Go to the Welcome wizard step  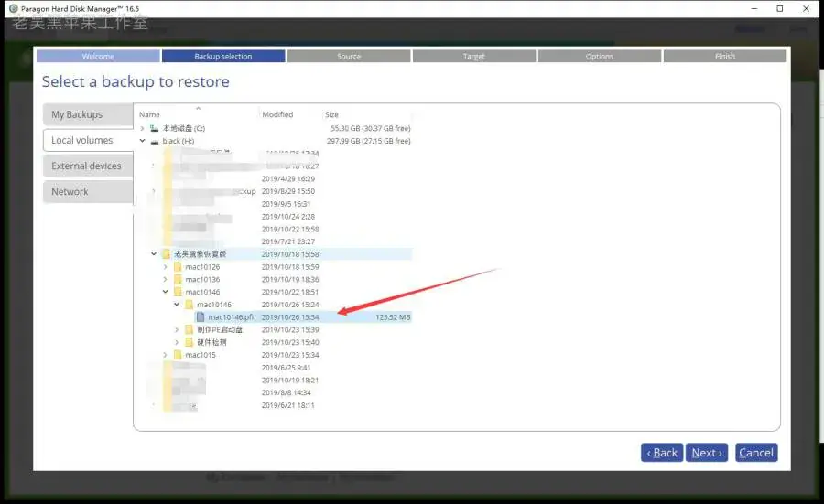pos(98,56)
